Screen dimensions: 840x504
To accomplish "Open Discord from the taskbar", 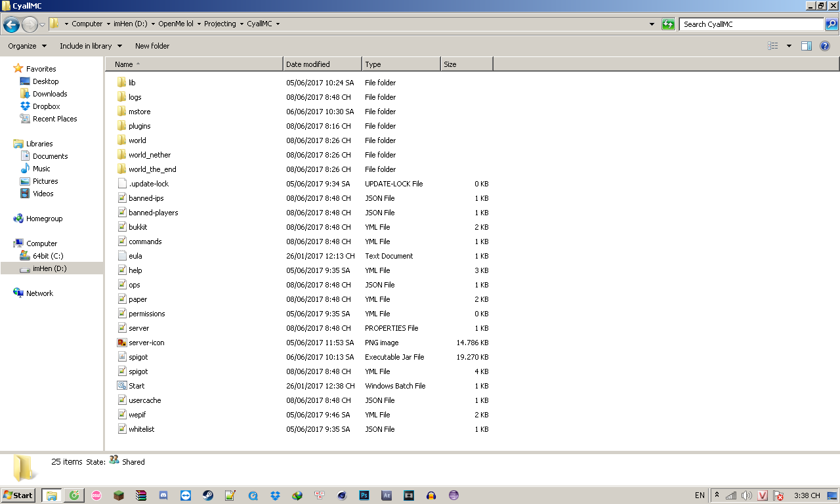I will [163, 495].
